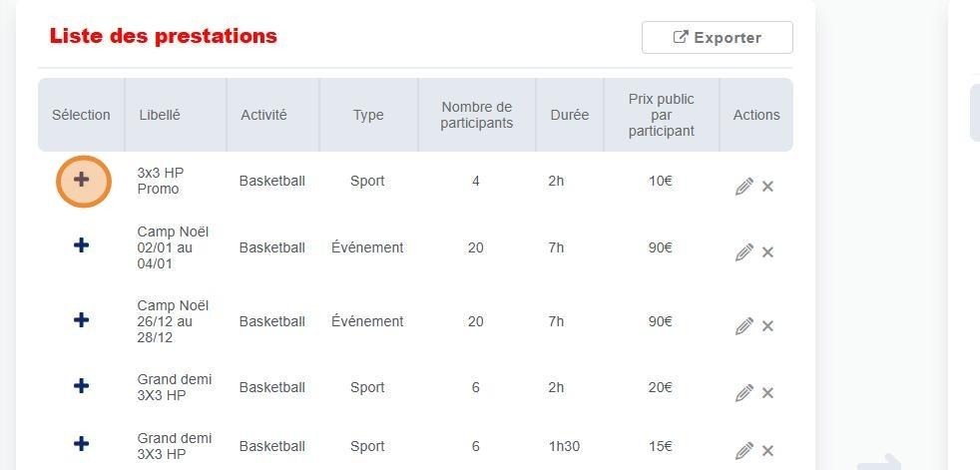
Task: Delete Camp Noël 02/01 au 04/01 row
Action: 767,252
